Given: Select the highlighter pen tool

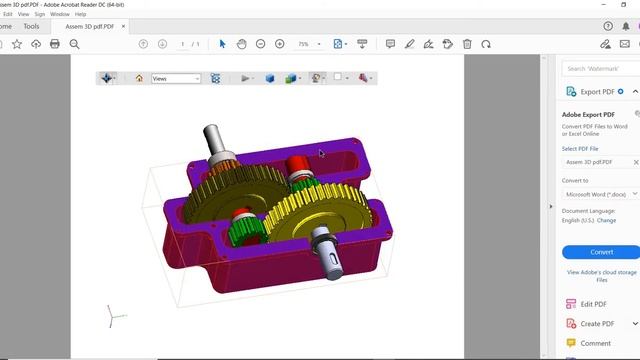Looking at the screenshot, I should click(409, 44).
